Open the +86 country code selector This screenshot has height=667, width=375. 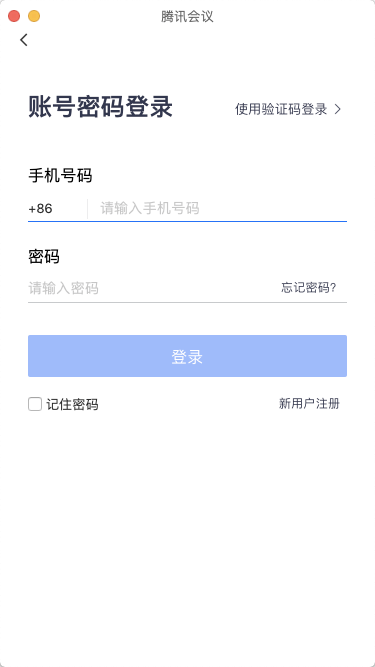(41, 209)
